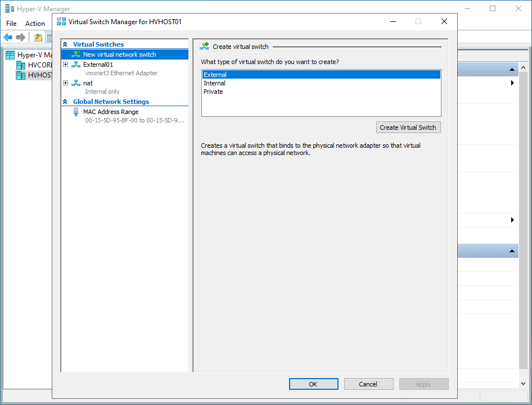Click the Back arrow in Hyper-V Manager toolbar
This screenshot has width=532, height=405.
pyautogui.click(x=8, y=37)
